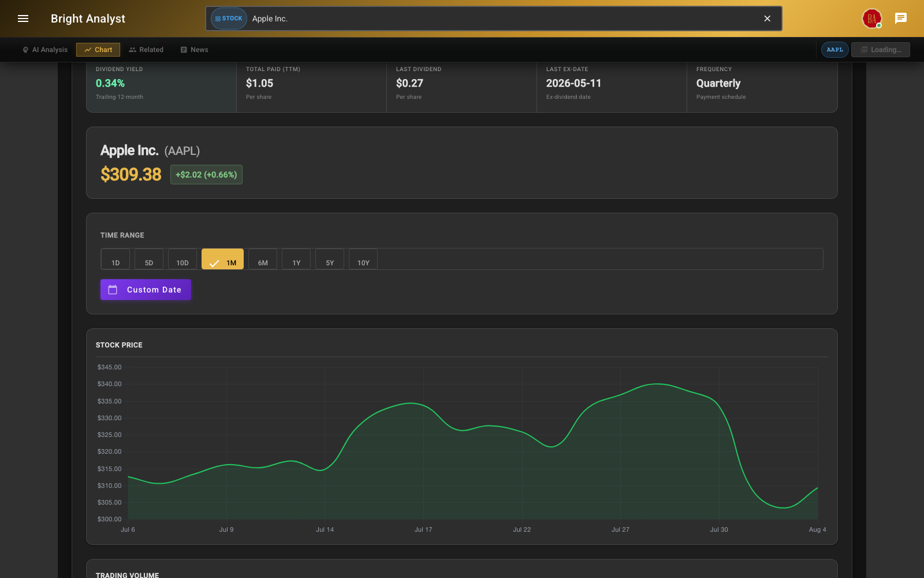Click the checkmark icon on 1M

click(x=214, y=263)
